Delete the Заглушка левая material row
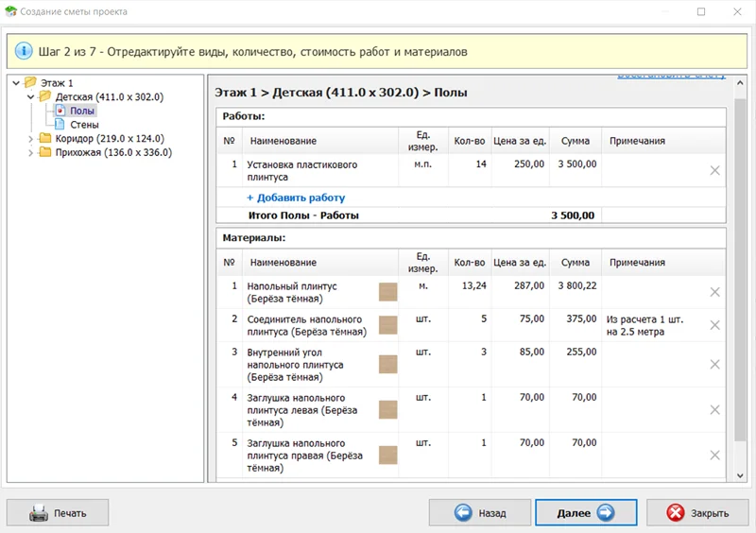Image resolution: width=756 pixels, height=533 pixels. pyautogui.click(x=714, y=409)
